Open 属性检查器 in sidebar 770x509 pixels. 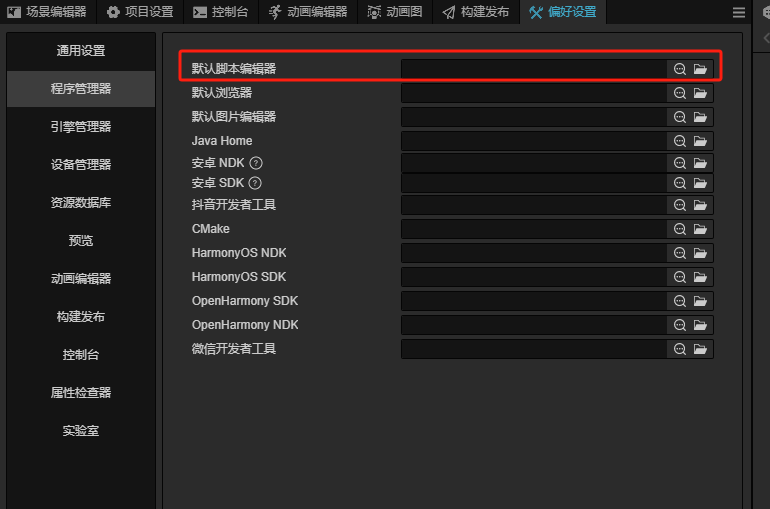pyautogui.click(x=81, y=393)
